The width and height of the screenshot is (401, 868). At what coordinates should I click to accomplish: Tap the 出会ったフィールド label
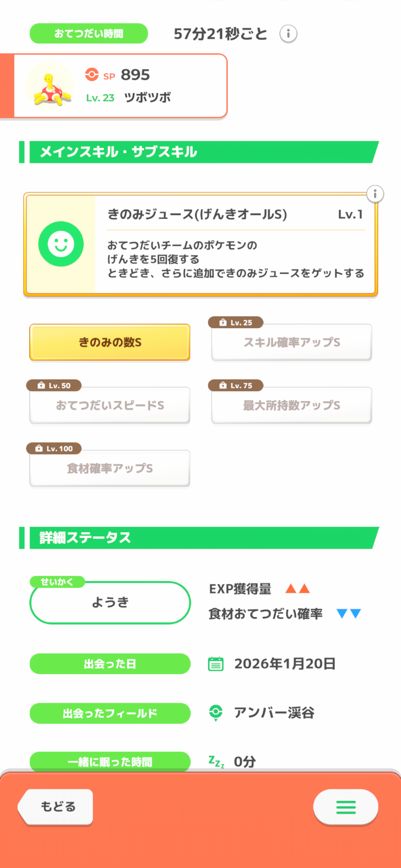pos(110,713)
